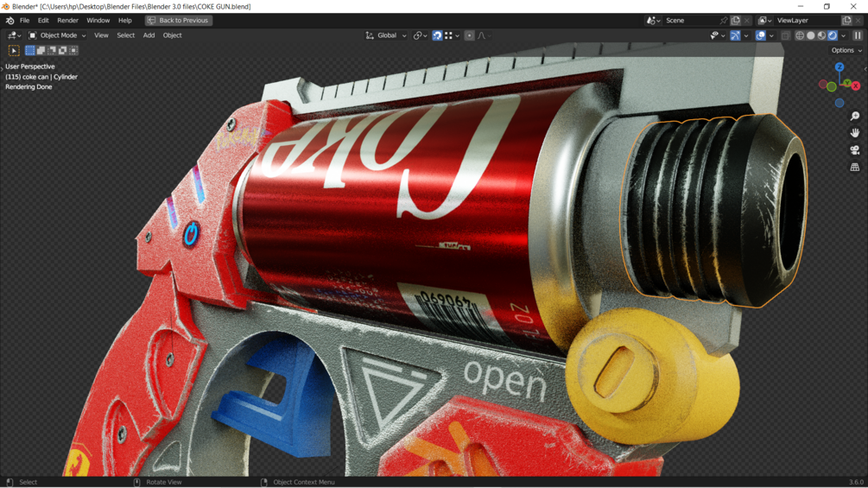Set selection mode to extend selection
This screenshot has height=488, width=868.
(x=41, y=50)
